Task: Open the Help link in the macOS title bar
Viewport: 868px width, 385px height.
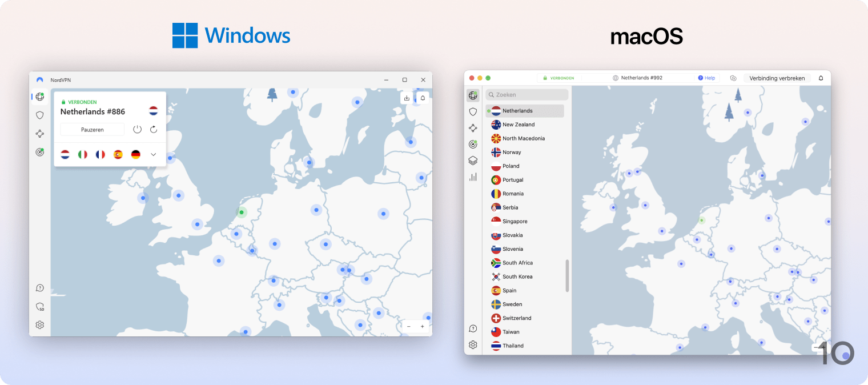Action: click(706, 78)
